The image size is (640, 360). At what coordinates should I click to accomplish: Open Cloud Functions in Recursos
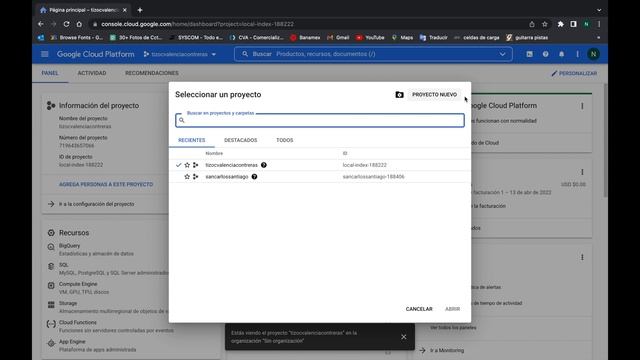(x=78, y=322)
